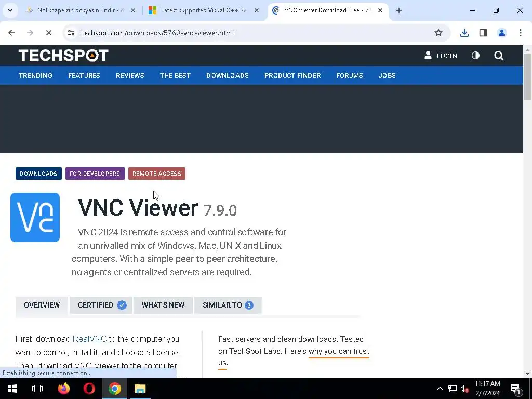
Task: Open the notification center icon
Action: point(516,390)
